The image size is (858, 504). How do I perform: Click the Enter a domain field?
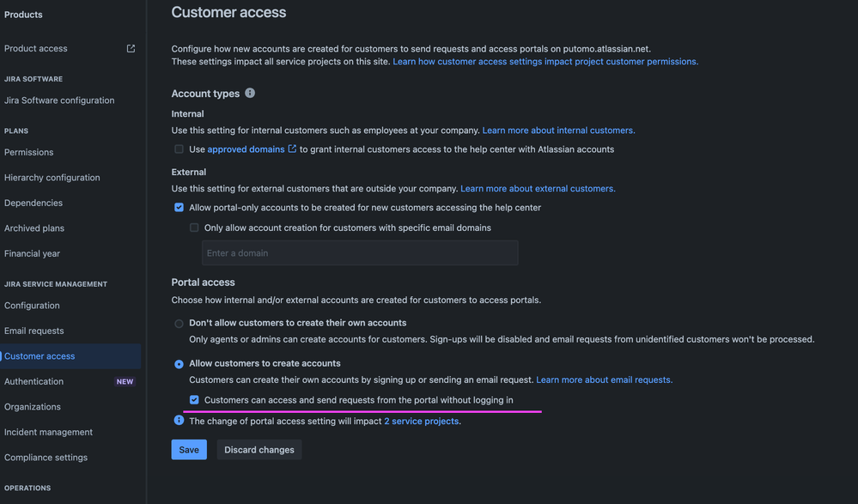click(360, 253)
